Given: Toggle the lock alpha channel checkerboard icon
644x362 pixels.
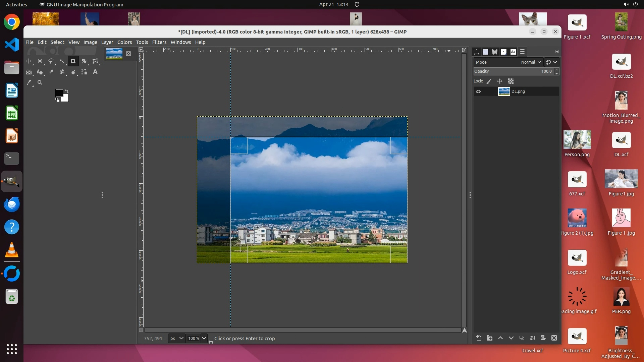Looking at the screenshot, I should point(511,81).
